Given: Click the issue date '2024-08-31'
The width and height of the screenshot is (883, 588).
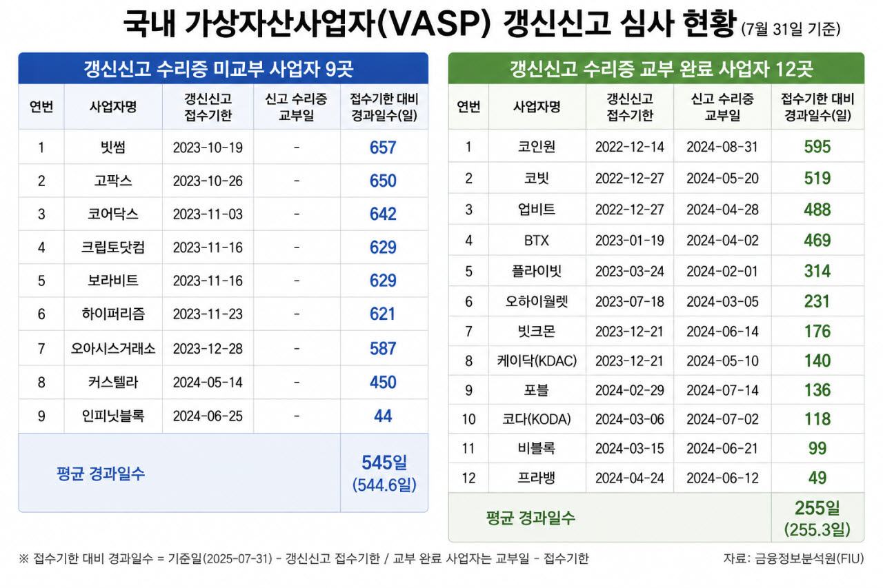Looking at the screenshot, I should 722,147.
